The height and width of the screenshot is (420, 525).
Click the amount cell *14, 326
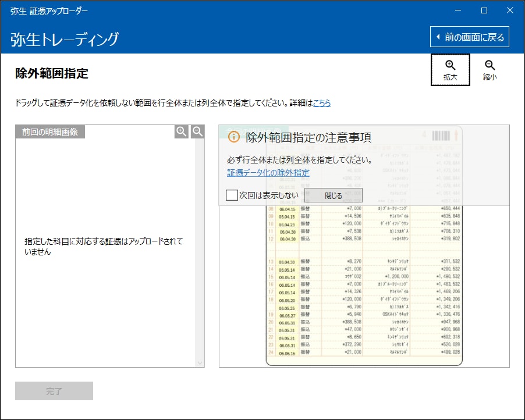tap(353, 291)
